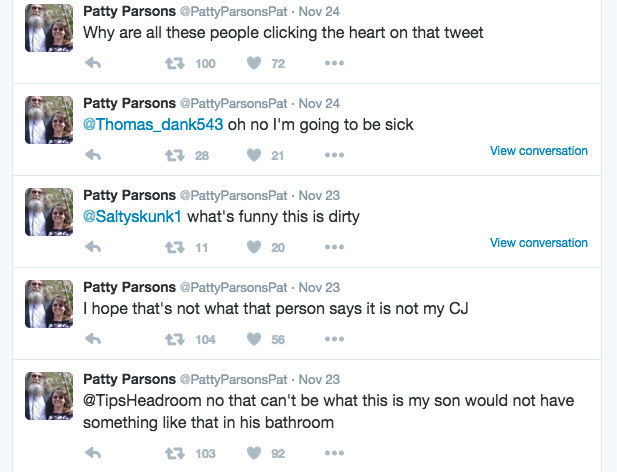Like the tweet with 92 likes
The image size is (617, 472).
pyautogui.click(x=254, y=453)
